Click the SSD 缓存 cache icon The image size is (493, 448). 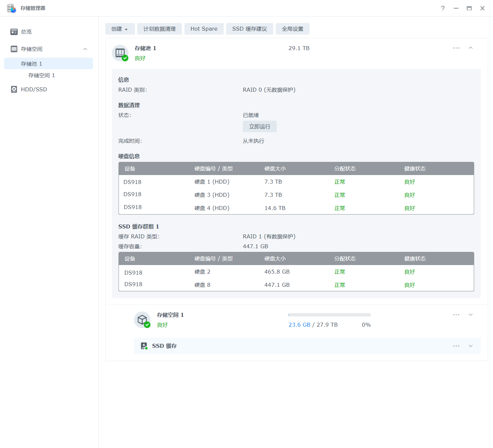[144, 346]
